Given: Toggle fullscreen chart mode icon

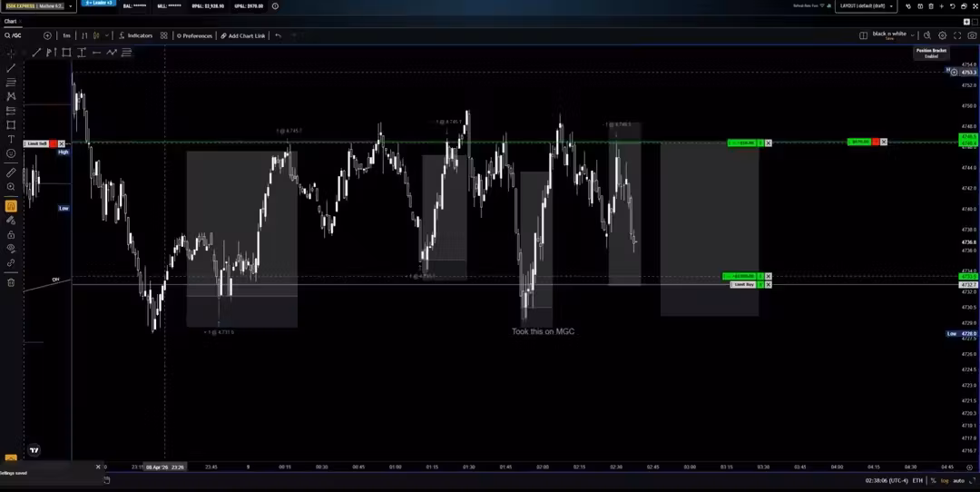Looking at the screenshot, I should pyautogui.click(x=957, y=35).
